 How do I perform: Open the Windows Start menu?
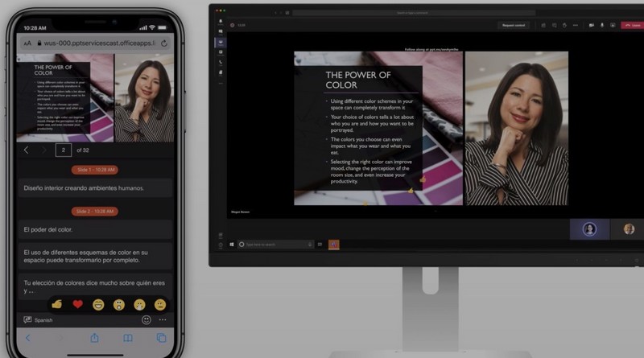point(232,245)
